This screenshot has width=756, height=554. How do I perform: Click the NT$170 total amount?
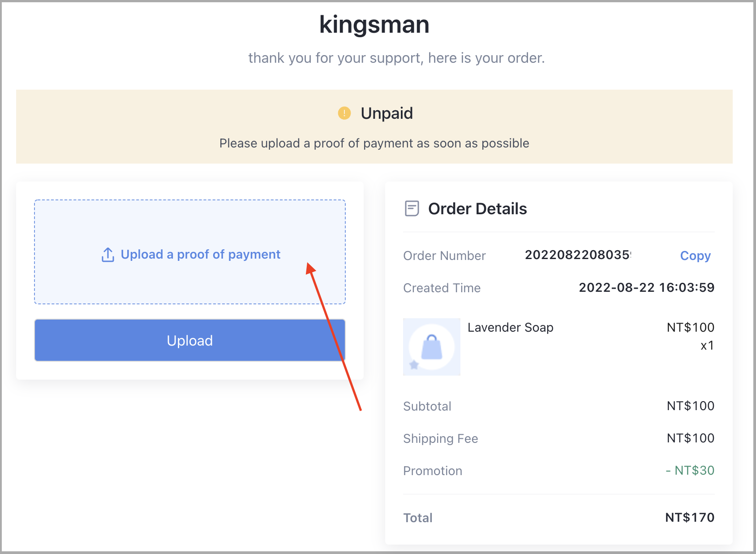click(x=690, y=517)
